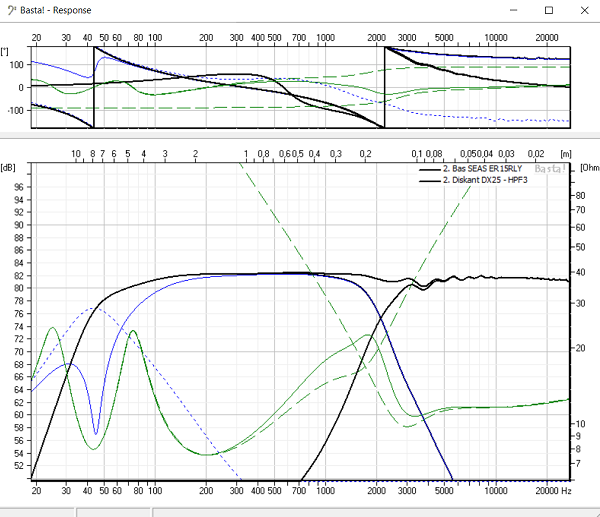The height and width of the screenshot is (517, 600).
Task: Click the Basta! watermark in the graph
Action: coord(550,169)
